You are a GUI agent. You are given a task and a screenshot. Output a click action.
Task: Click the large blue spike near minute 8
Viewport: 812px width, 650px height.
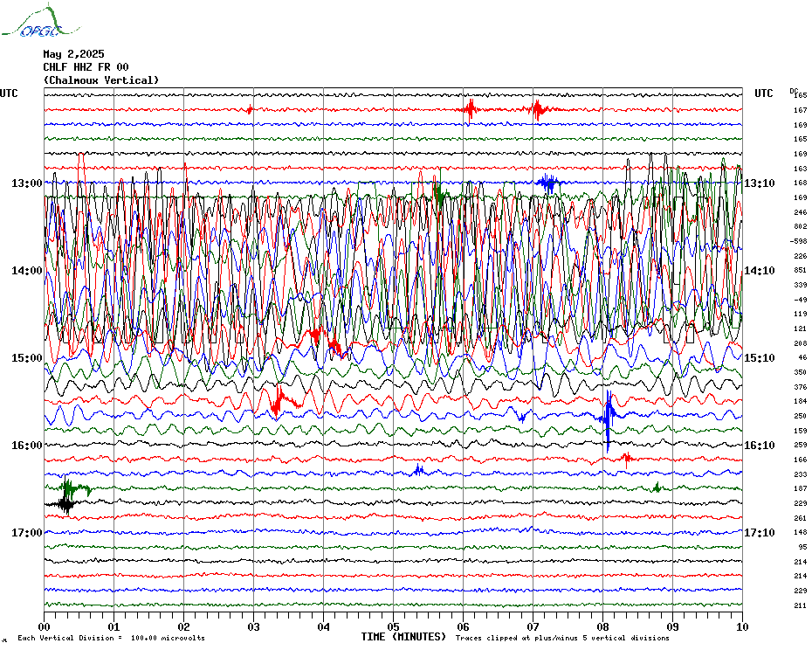[x=608, y=417]
